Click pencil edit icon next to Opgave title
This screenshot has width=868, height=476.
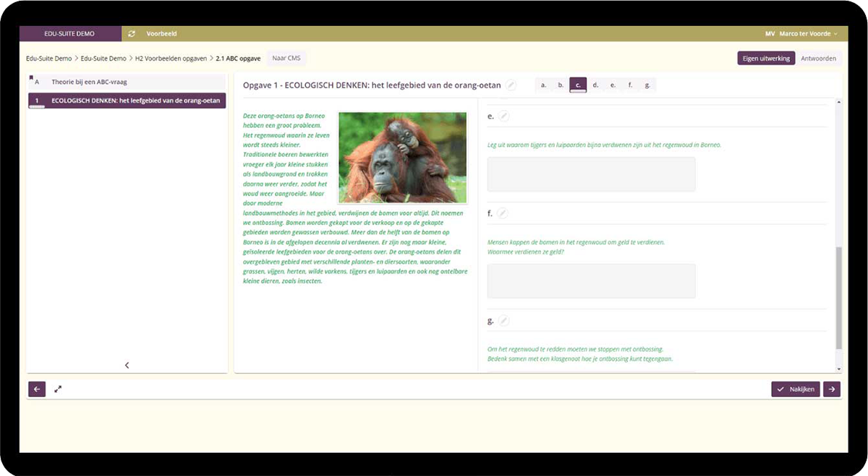(x=511, y=85)
